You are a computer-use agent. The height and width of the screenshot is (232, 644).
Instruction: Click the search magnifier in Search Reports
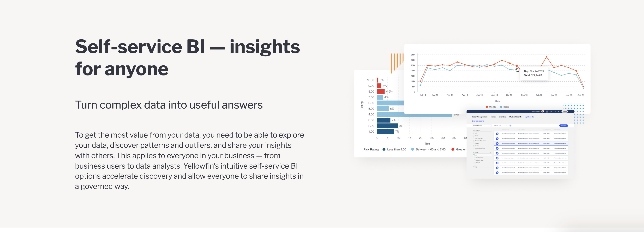(490, 126)
